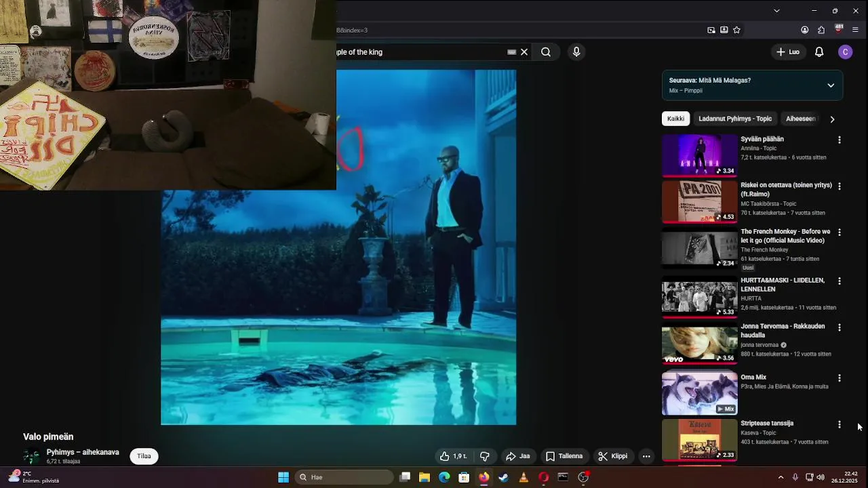This screenshot has width=868, height=488.
Task: Open Microsoft Store from taskbar
Action: pos(464,477)
